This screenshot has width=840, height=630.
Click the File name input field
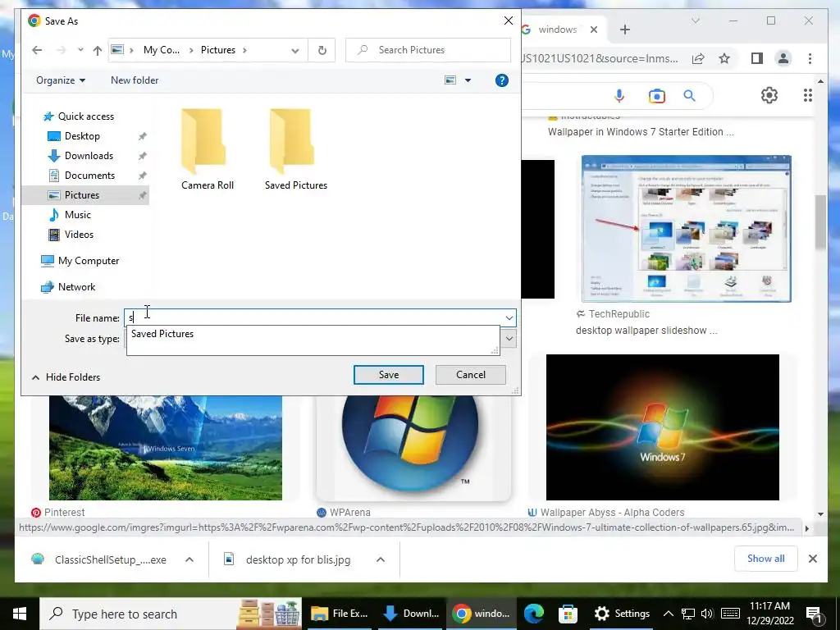(313, 317)
